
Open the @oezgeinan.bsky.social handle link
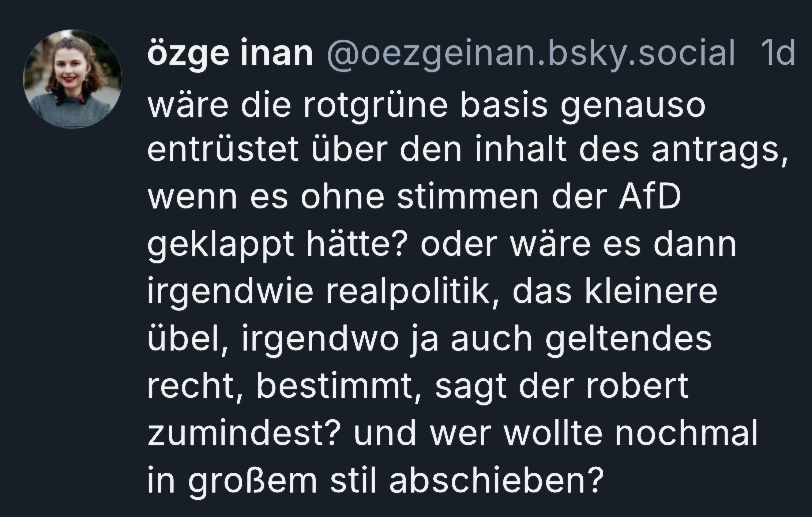(x=530, y=55)
